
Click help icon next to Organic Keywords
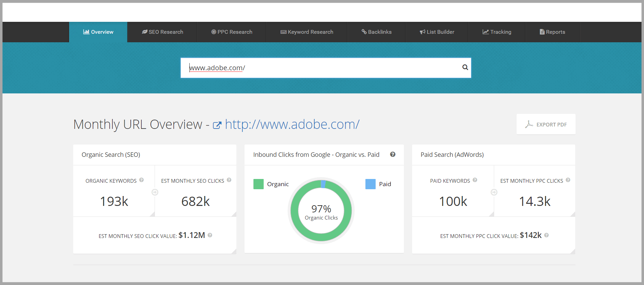tap(141, 180)
